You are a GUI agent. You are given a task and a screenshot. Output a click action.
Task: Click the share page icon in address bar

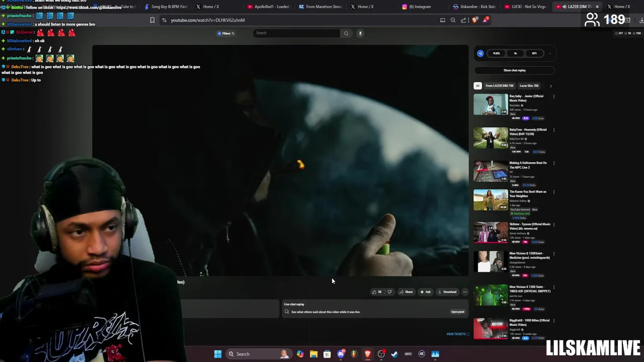tap(463, 20)
